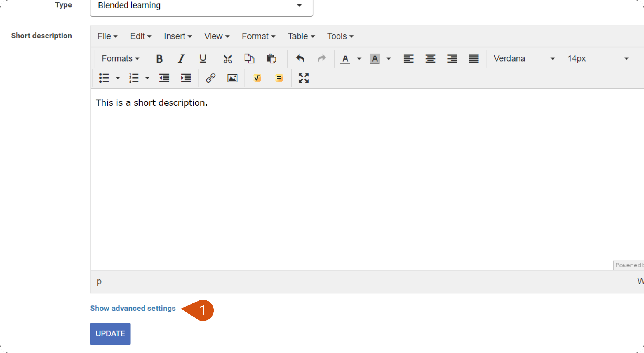Screen dimensions: 644x353
Task: Open the File menu
Action: click(107, 36)
